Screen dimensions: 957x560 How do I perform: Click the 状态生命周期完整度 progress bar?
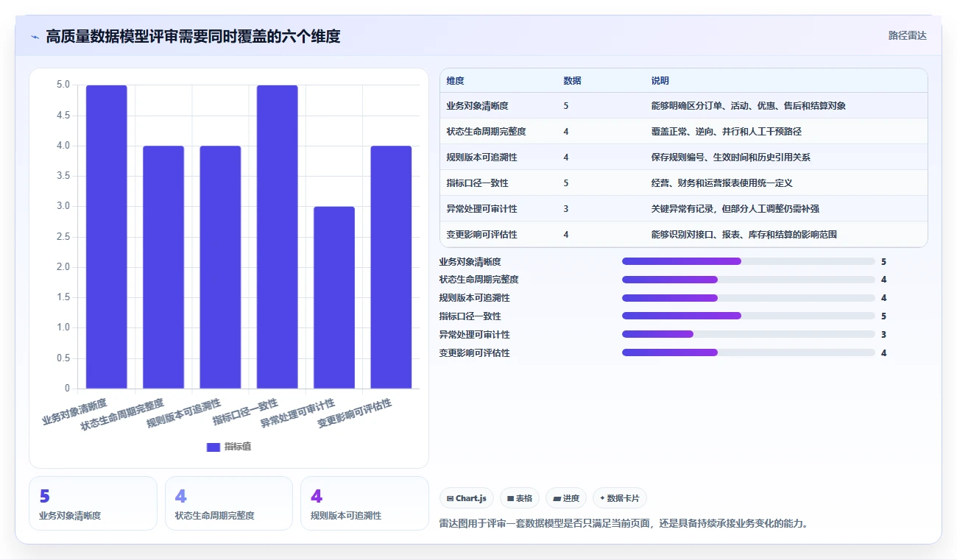tap(749, 280)
